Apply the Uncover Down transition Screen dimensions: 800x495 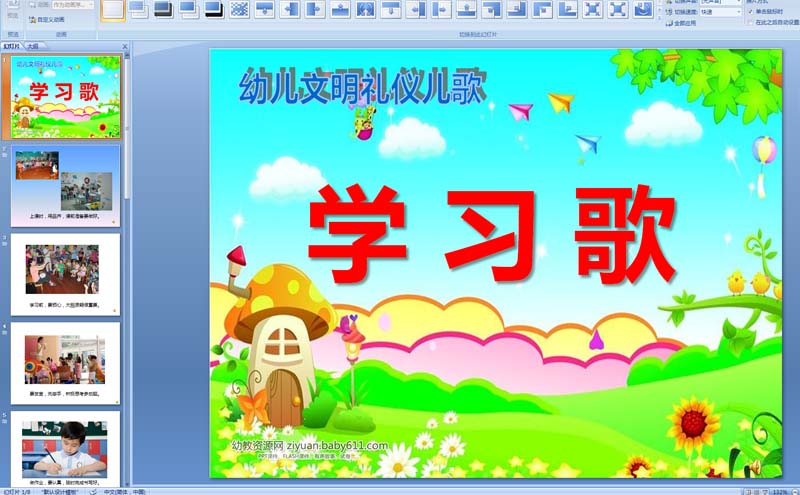pyautogui.click(x=391, y=10)
